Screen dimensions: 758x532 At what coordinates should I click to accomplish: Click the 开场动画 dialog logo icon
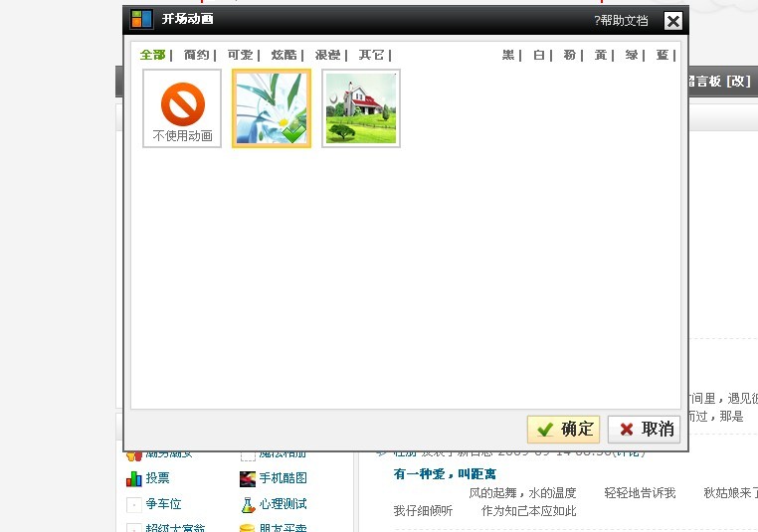[x=141, y=19]
